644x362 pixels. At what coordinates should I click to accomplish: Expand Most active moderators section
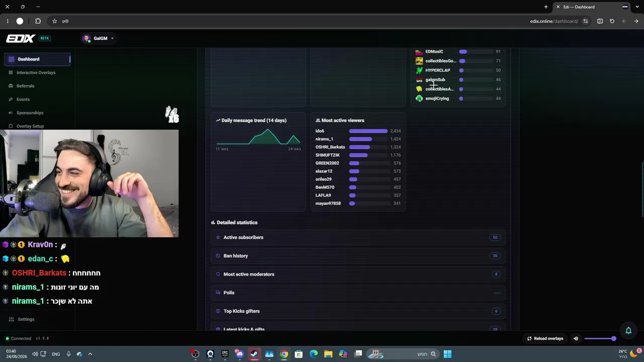pos(358,274)
